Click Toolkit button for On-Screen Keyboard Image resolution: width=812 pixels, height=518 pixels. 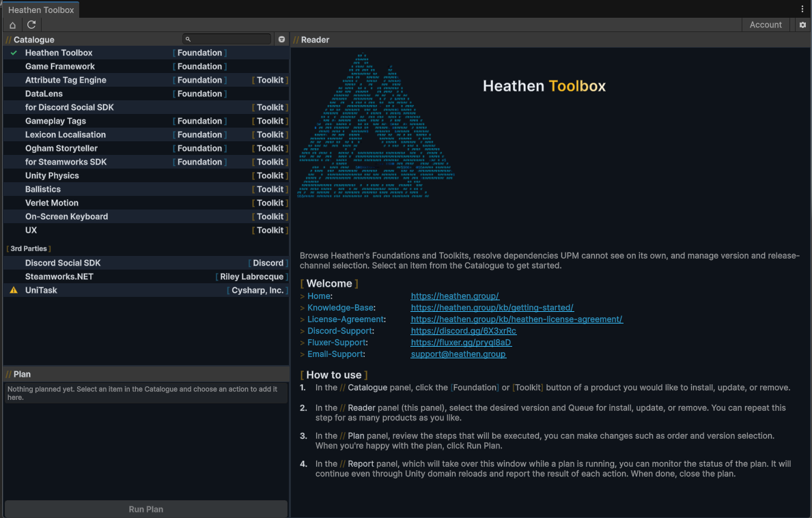click(x=270, y=217)
